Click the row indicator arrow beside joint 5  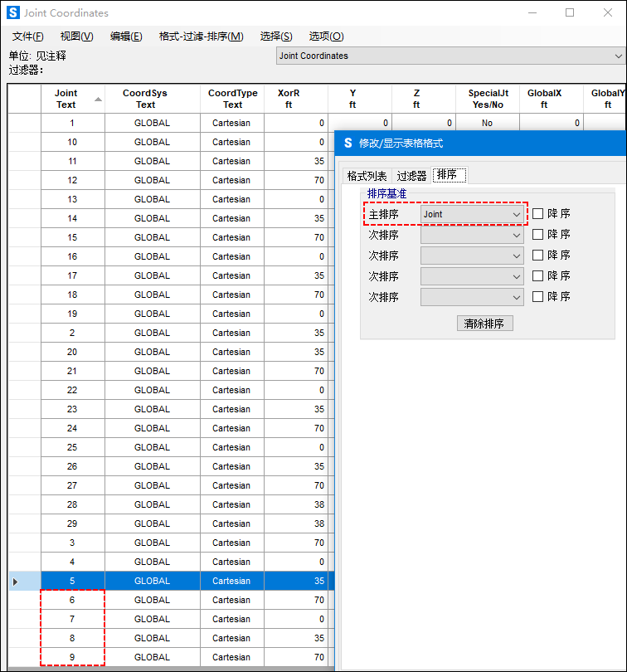15,582
